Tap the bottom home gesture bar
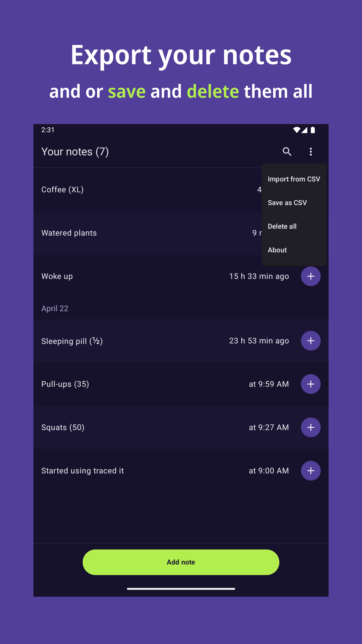Viewport: 362px width, 644px height. point(181,589)
